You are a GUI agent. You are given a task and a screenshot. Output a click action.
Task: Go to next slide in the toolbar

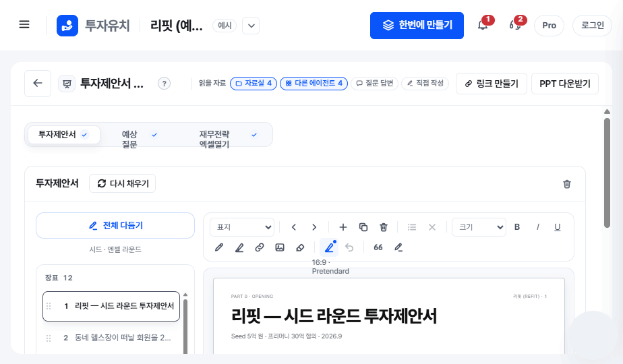point(314,227)
